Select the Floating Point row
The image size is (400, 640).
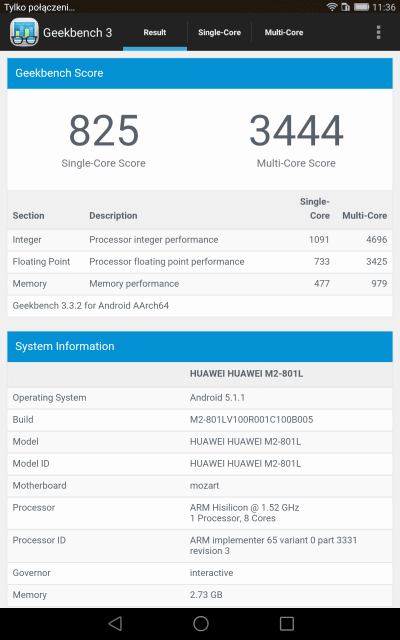click(200, 262)
